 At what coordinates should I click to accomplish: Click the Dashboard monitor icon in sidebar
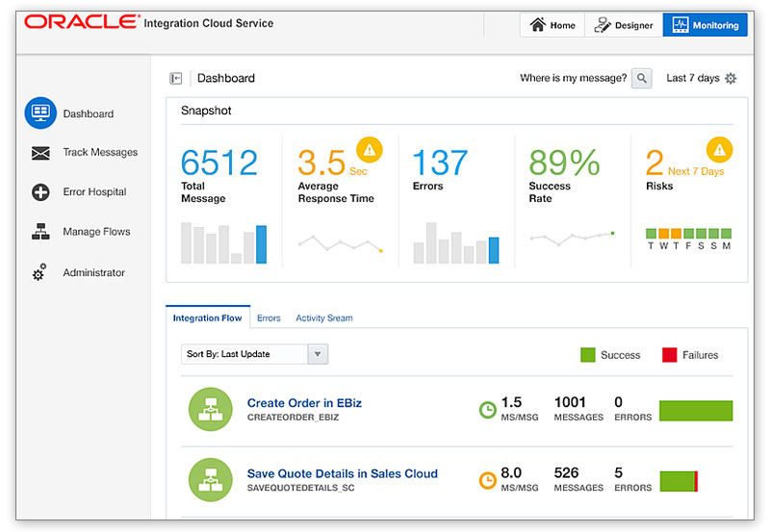40,114
